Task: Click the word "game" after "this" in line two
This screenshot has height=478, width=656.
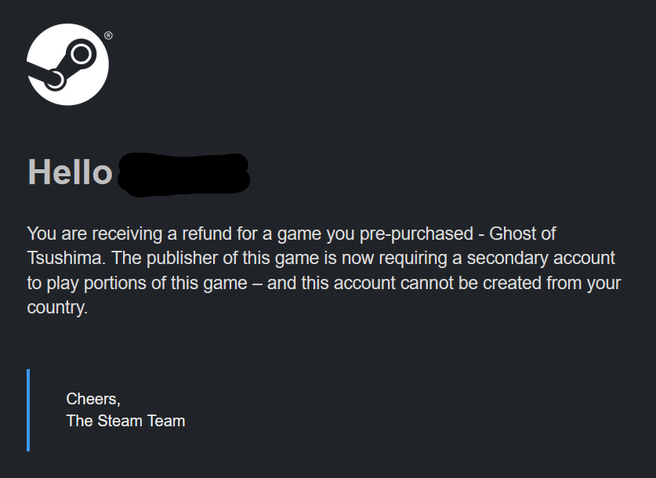Action: click(x=296, y=259)
